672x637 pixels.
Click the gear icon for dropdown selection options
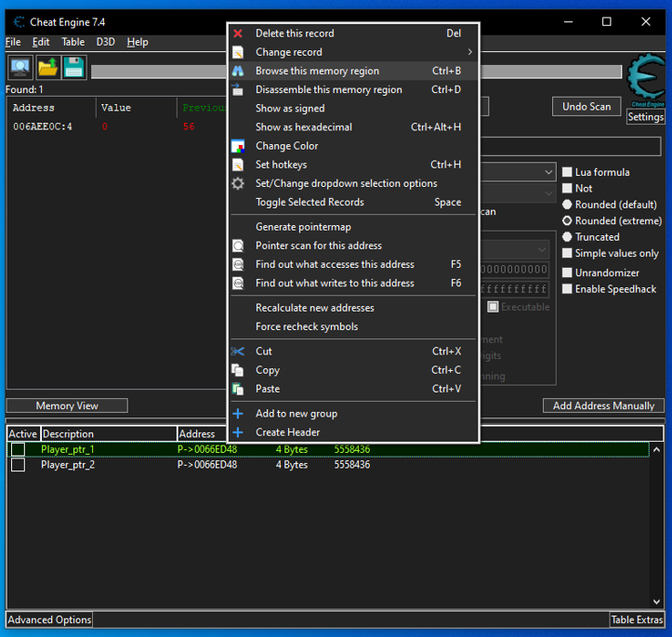point(238,184)
